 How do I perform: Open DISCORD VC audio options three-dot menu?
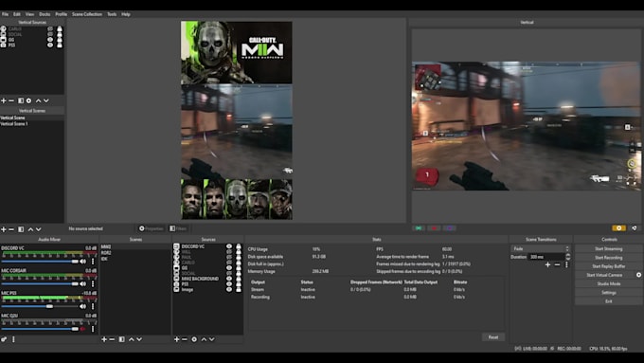pos(93,262)
